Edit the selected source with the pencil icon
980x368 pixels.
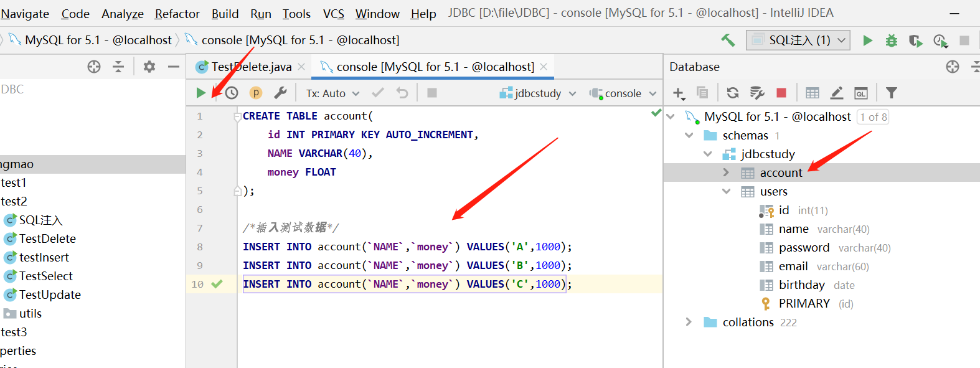(837, 93)
